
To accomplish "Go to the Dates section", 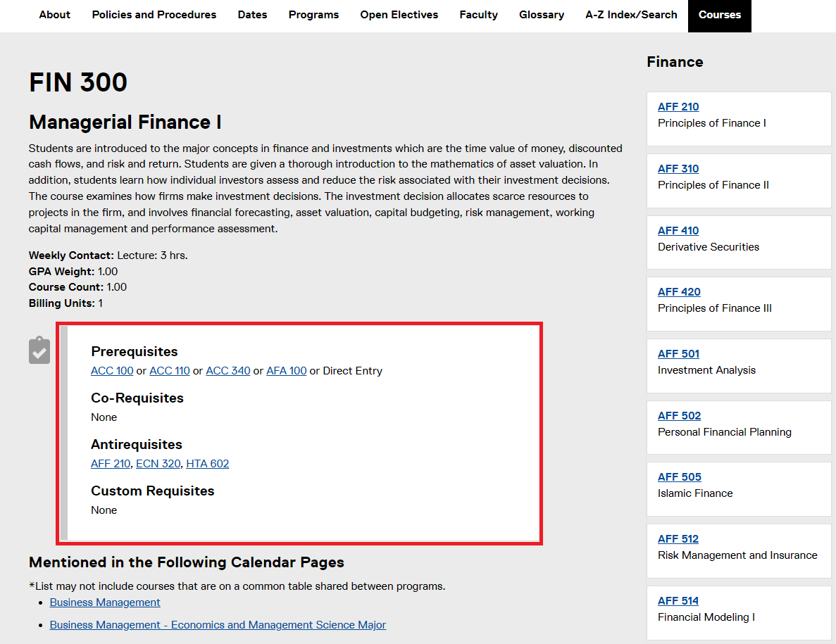I will click(252, 15).
